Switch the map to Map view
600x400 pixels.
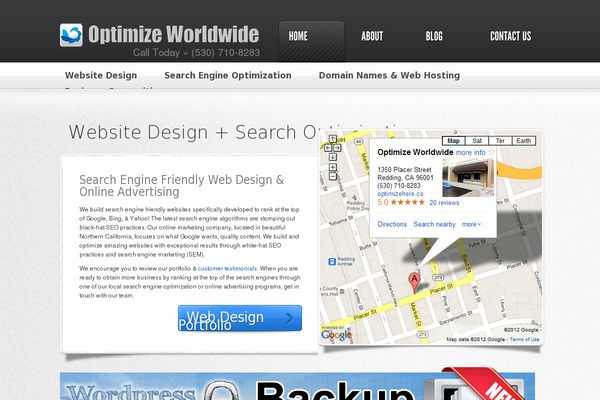tap(453, 140)
